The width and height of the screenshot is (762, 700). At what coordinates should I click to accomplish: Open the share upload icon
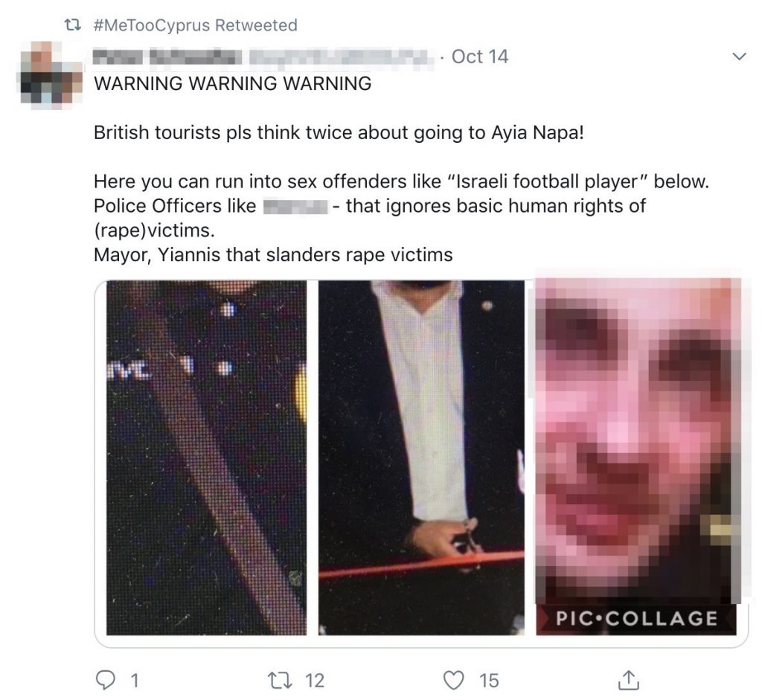tap(628, 680)
